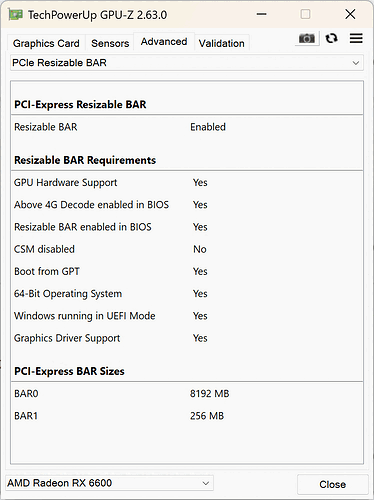Viewport: 374px width, 500px height.
Task: Click the BAR0 8192 MB entry
Action: pos(187,394)
